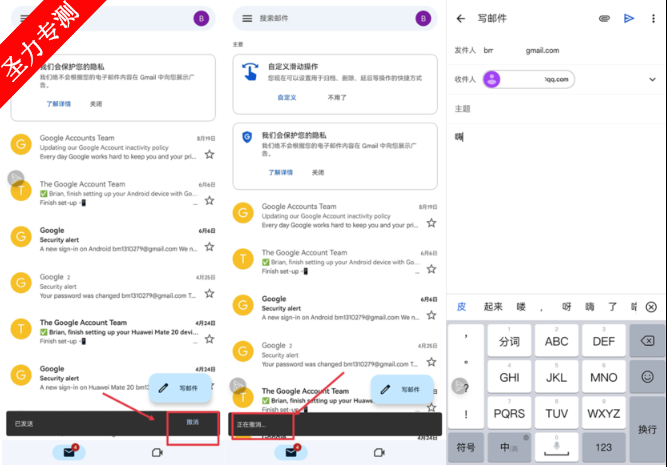Tap the TUV keyboard key
Screen dimensions: 667x468
coord(556,413)
